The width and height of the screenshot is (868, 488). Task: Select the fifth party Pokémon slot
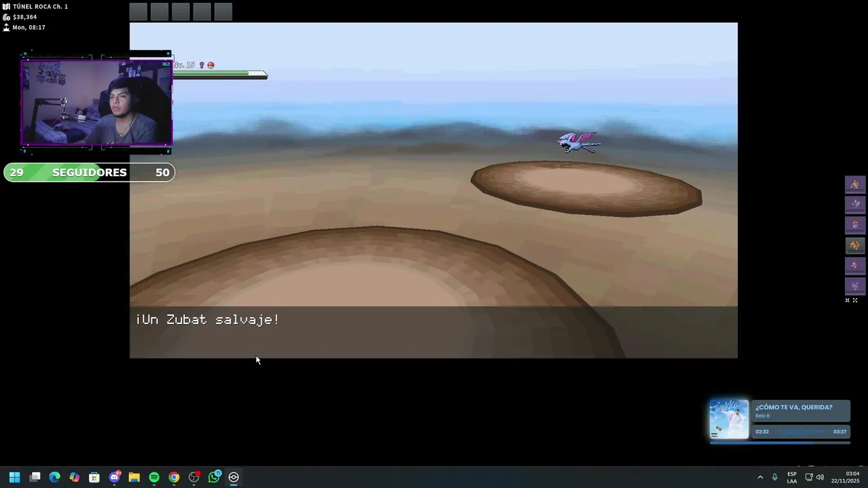point(854,266)
